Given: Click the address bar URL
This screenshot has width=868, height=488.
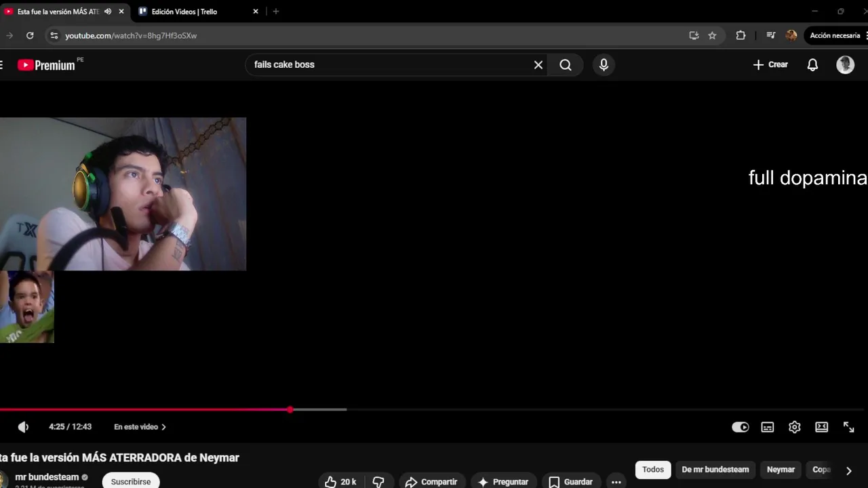Looking at the screenshot, I should click(131, 36).
